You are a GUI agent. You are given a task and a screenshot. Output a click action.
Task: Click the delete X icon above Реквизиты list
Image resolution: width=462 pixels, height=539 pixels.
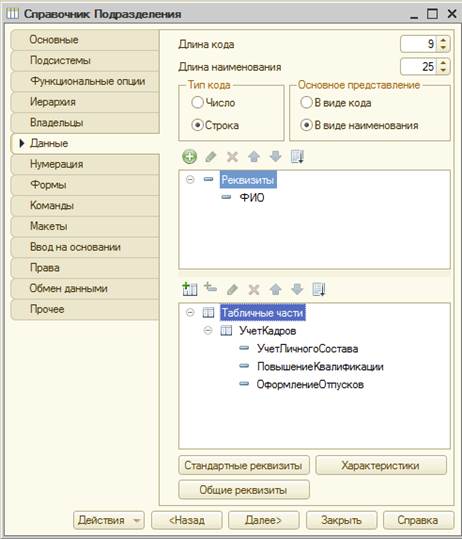pos(232,157)
